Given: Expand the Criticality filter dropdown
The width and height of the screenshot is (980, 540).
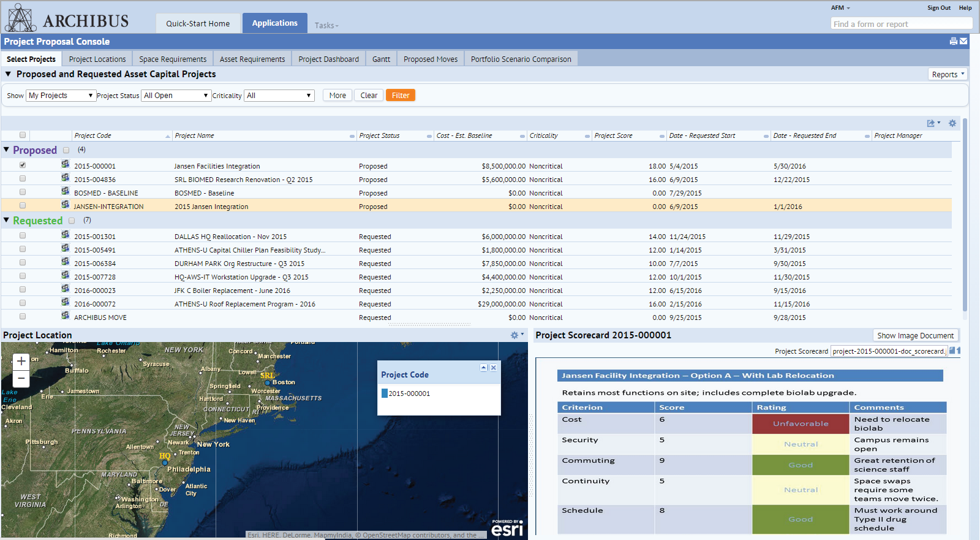Looking at the screenshot, I should coord(279,96).
